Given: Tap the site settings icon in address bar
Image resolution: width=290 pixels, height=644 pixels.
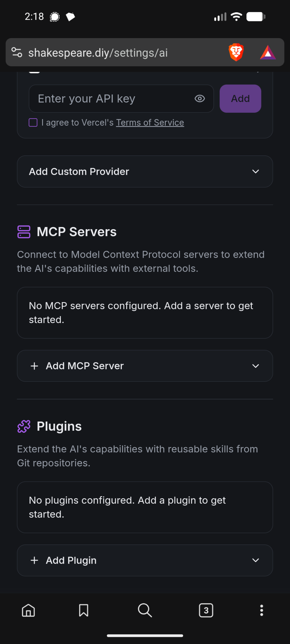Looking at the screenshot, I should point(17,52).
